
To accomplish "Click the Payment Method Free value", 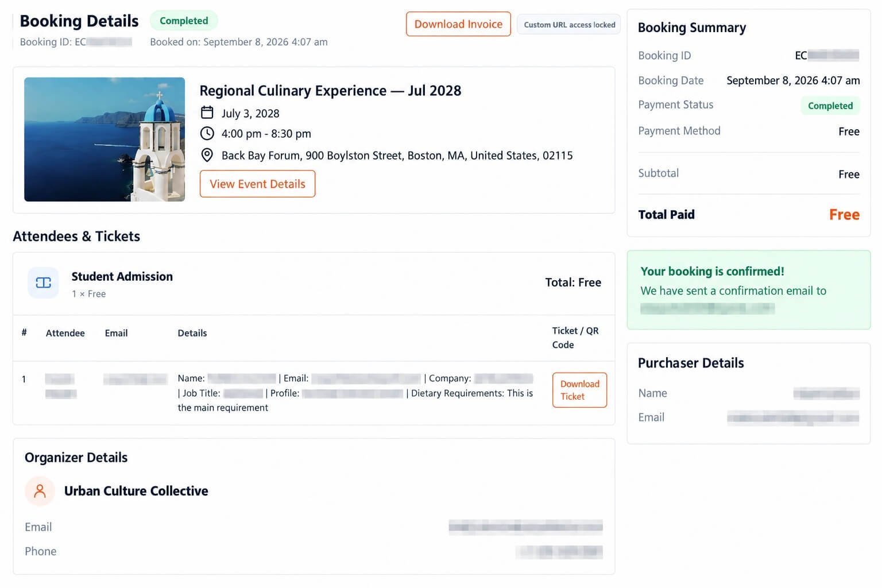I will pos(849,131).
